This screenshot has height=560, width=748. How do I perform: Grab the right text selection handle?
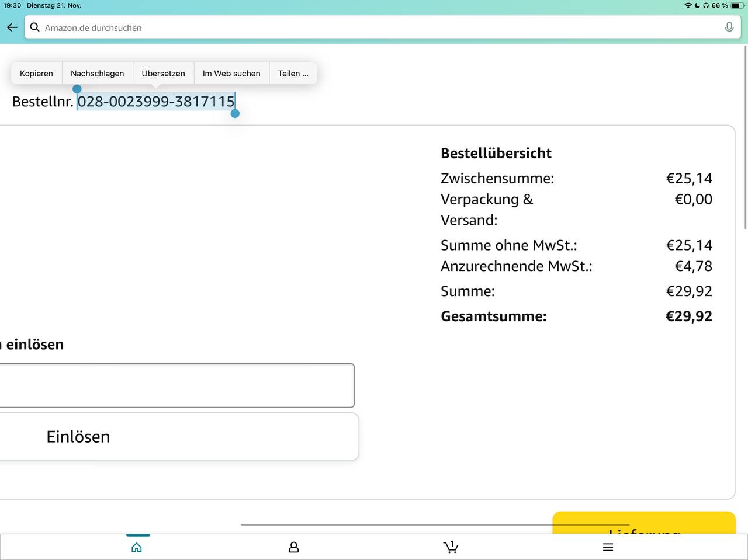pos(235,113)
